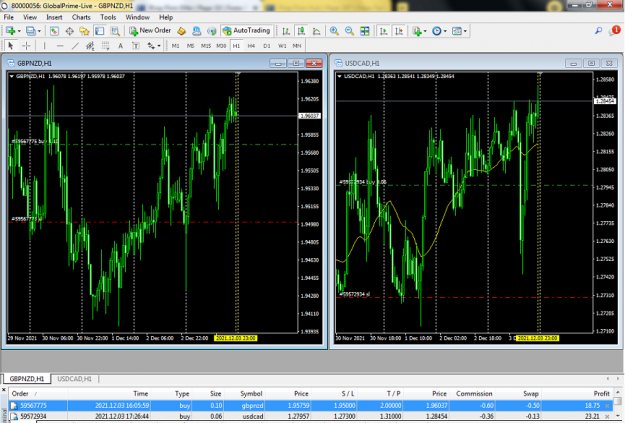Switch timeframe to M15
This screenshot has width=625, height=423.
click(x=206, y=46)
